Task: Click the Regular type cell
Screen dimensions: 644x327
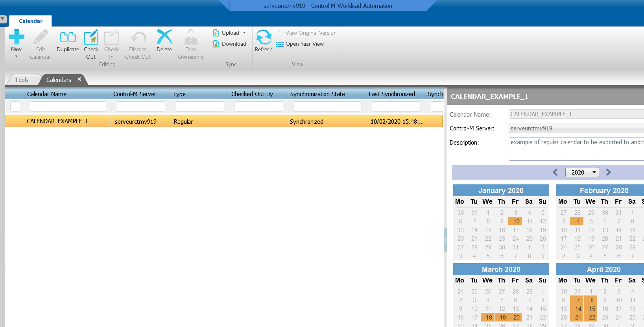Action: tap(199, 121)
